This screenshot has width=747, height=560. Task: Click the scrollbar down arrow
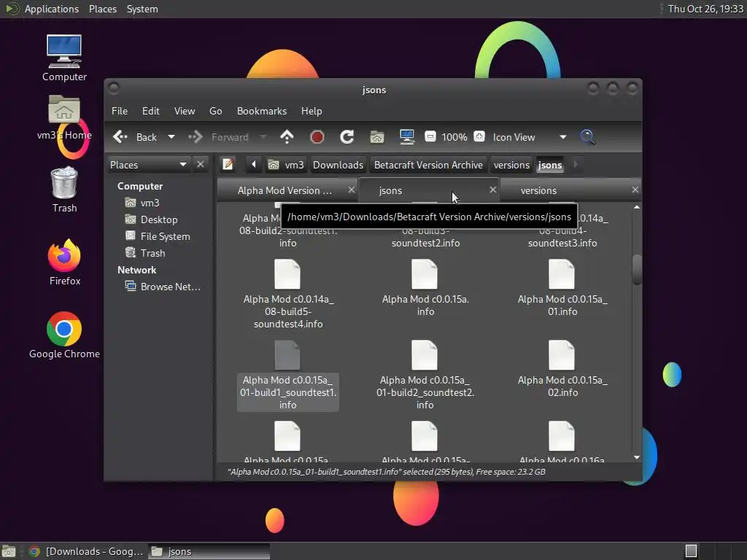tap(636, 457)
